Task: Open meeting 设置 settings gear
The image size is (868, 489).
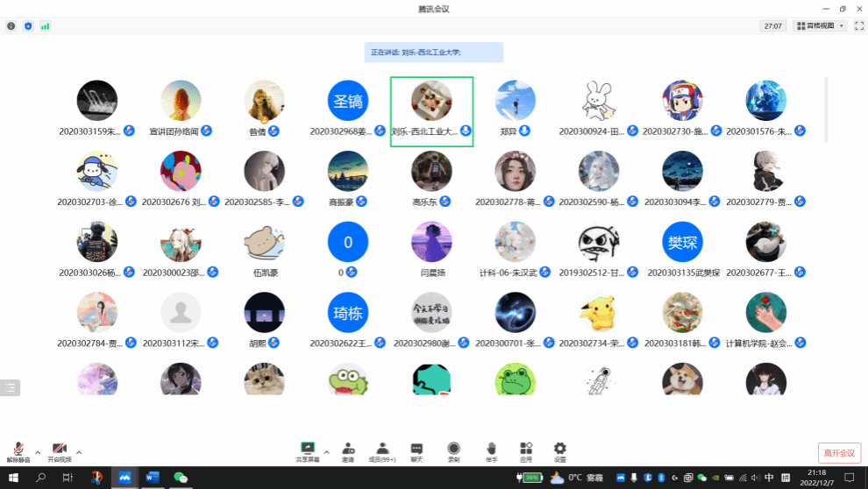Action: point(559,450)
